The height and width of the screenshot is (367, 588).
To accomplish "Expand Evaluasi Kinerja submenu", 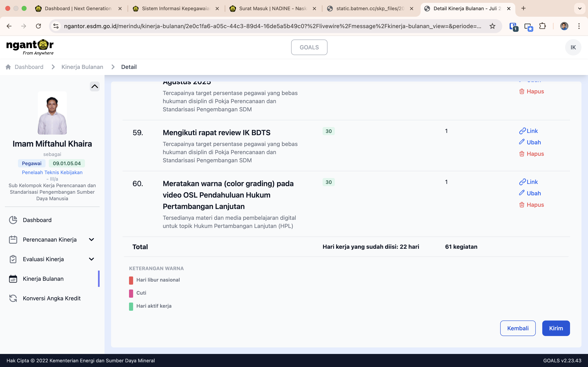I will coord(91,259).
